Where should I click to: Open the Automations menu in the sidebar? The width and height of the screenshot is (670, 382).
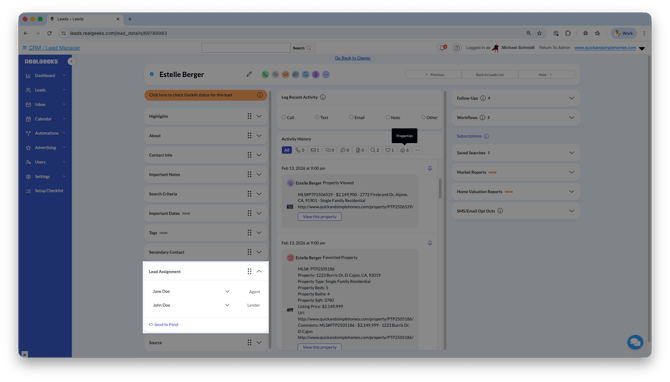(45, 133)
